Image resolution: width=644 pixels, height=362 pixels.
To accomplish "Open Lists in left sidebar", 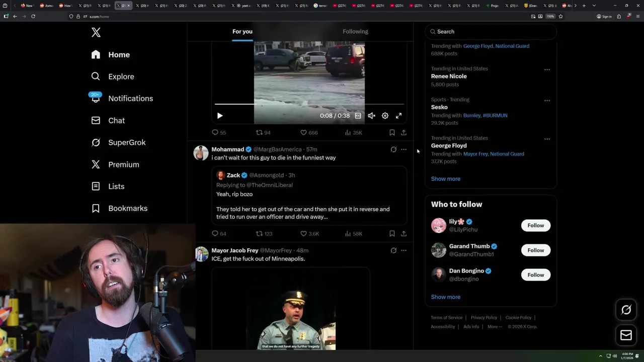I will (x=108, y=187).
